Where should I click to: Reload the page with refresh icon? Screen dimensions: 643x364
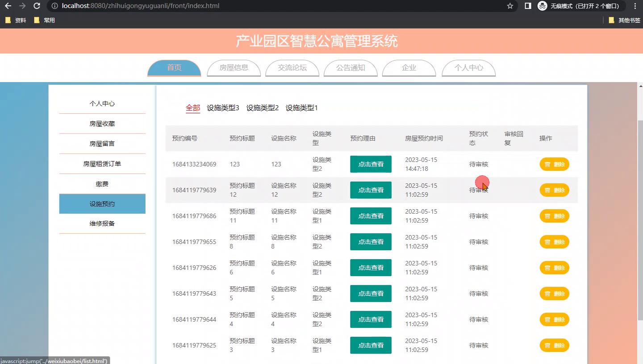click(x=37, y=6)
